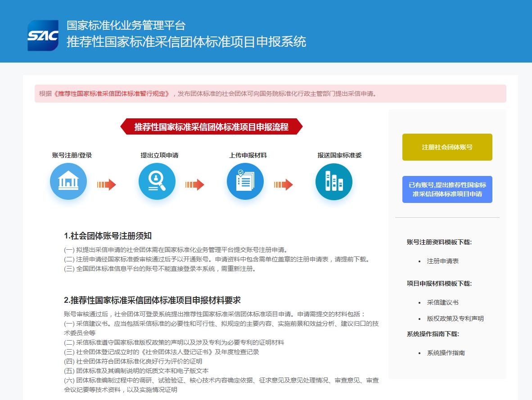Click the 已有账号 blue application button

tap(447, 189)
